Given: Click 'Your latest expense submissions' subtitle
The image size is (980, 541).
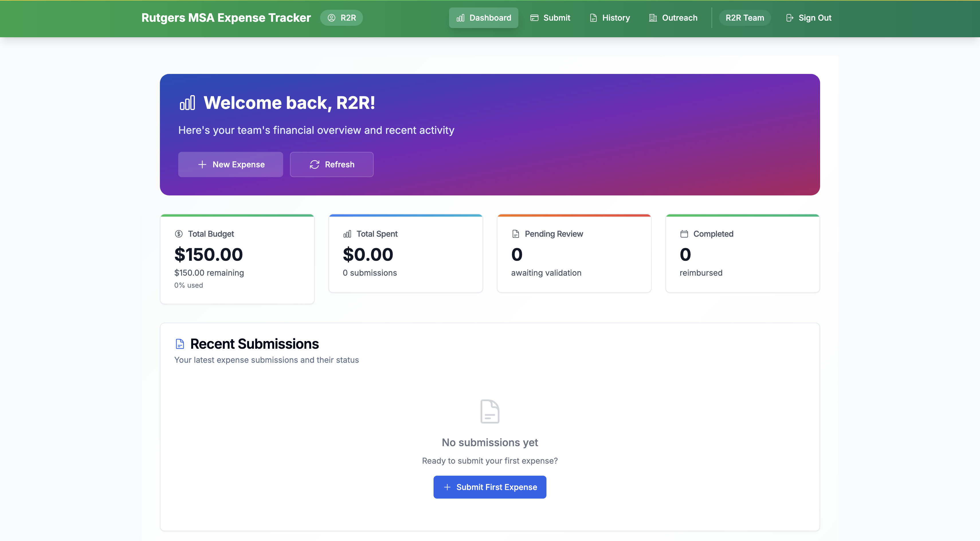Looking at the screenshot, I should [266, 360].
